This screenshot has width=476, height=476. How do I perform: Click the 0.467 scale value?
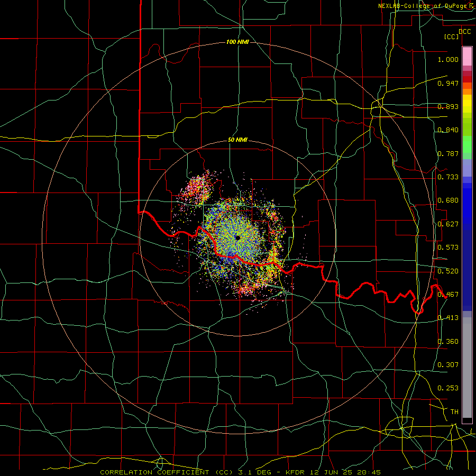448,295
